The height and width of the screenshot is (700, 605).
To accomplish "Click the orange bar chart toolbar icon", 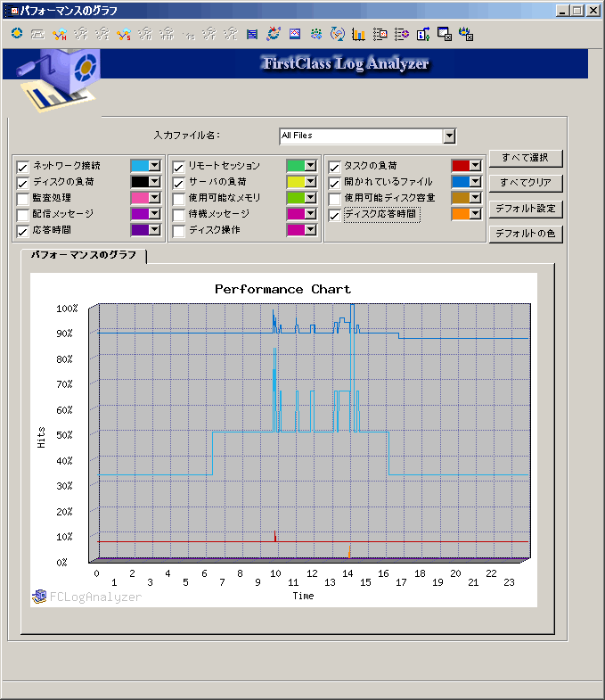I will [x=359, y=35].
